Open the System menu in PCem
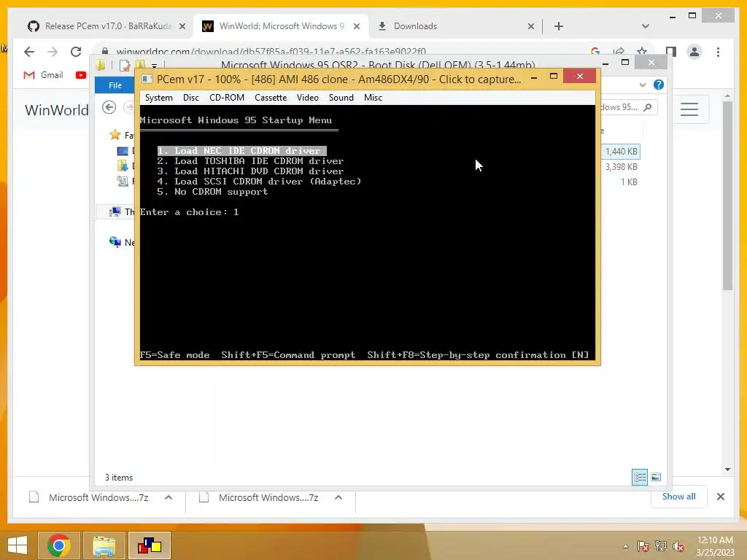The image size is (747, 560). pos(158,98)
